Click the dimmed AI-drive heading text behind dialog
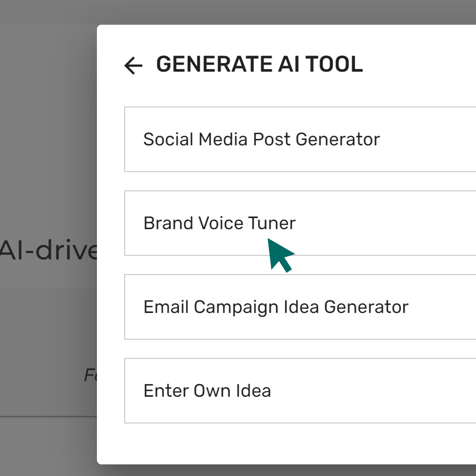The image size is (476, 476). click(x=49, y=250)
